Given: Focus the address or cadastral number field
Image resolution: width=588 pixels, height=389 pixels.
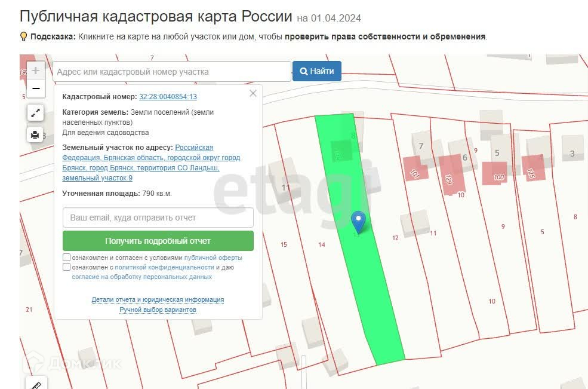Looking at the screenshot, I should pos(172,72).
